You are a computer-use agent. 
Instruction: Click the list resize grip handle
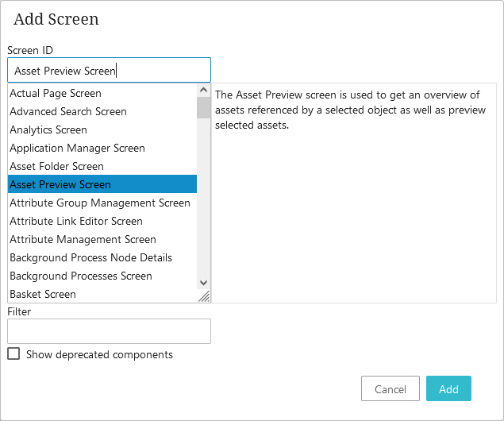[x=204, y=296]
